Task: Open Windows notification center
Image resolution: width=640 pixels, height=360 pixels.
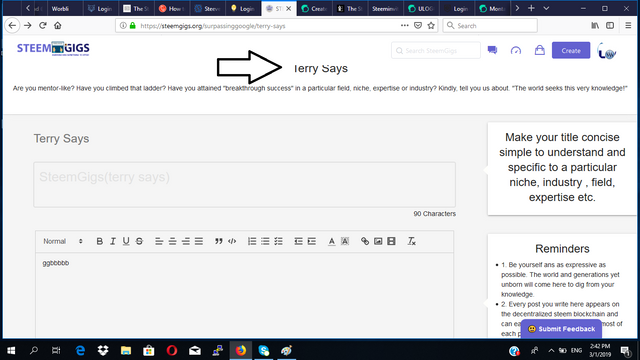Action: coord(625,350)
